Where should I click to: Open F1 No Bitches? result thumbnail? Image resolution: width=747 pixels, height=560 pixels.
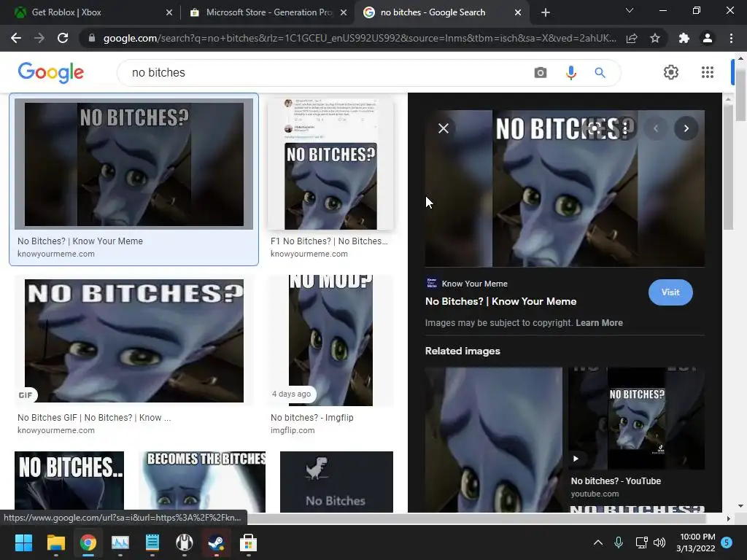pyautogui.click(x=330, y=163)
